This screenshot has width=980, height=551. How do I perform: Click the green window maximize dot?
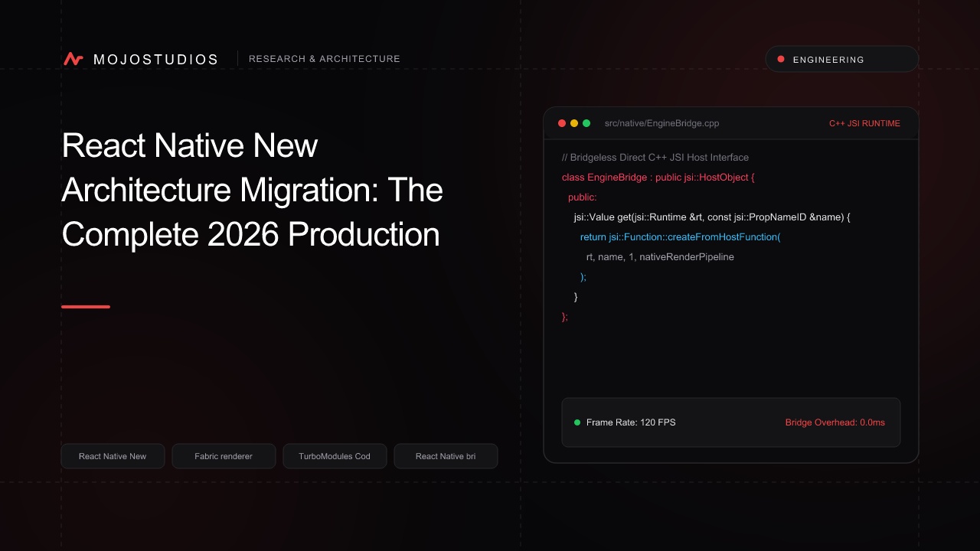[x=586, y=123]
